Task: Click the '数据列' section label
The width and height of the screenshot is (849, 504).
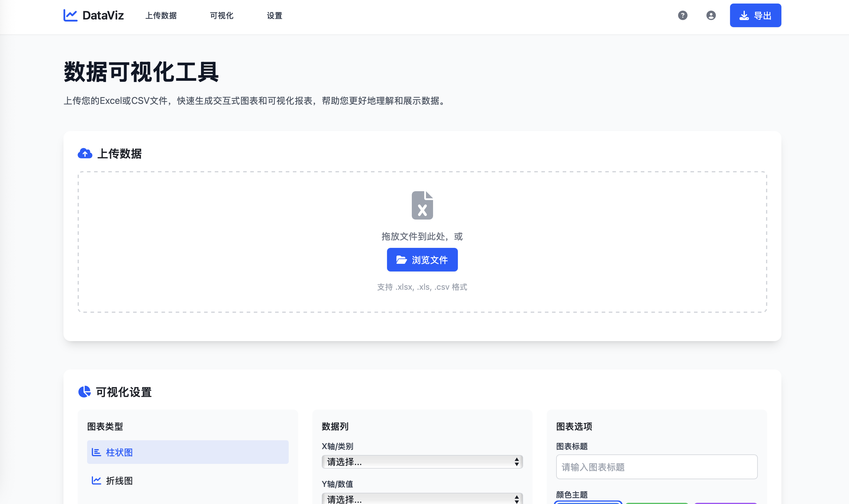Action: 335,426
